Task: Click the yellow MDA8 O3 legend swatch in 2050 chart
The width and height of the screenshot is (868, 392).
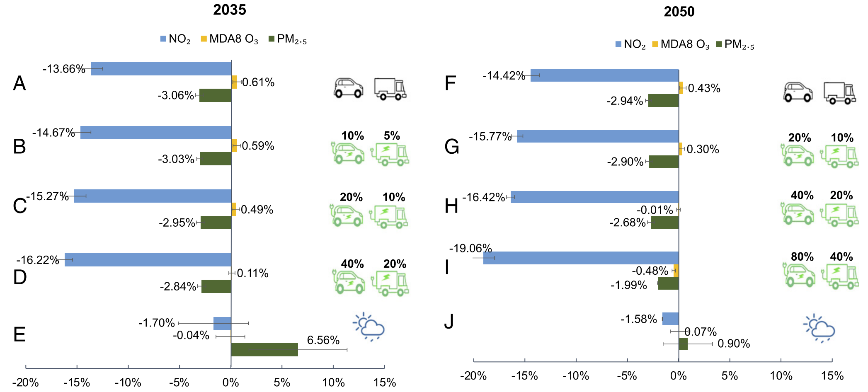Action: pyautogui.click(x=655, y=44)
